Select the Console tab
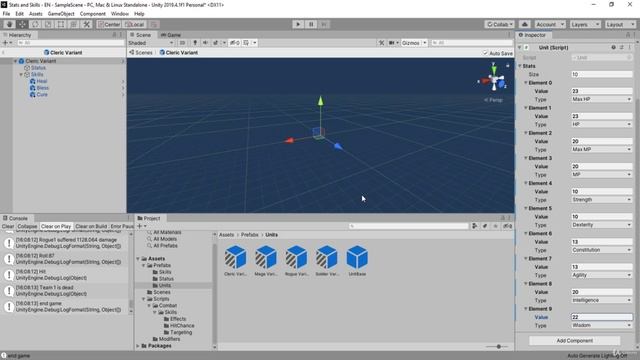 (16, 218)
